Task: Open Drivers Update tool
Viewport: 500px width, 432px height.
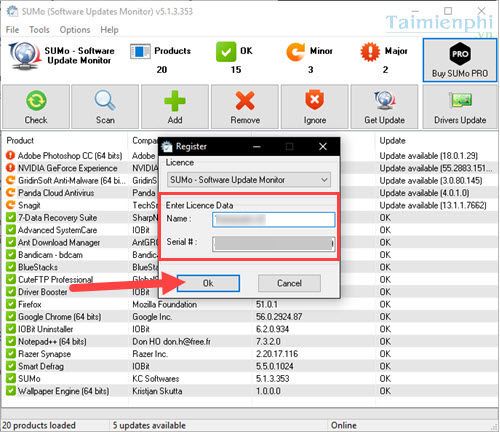Action: [460, 107]
